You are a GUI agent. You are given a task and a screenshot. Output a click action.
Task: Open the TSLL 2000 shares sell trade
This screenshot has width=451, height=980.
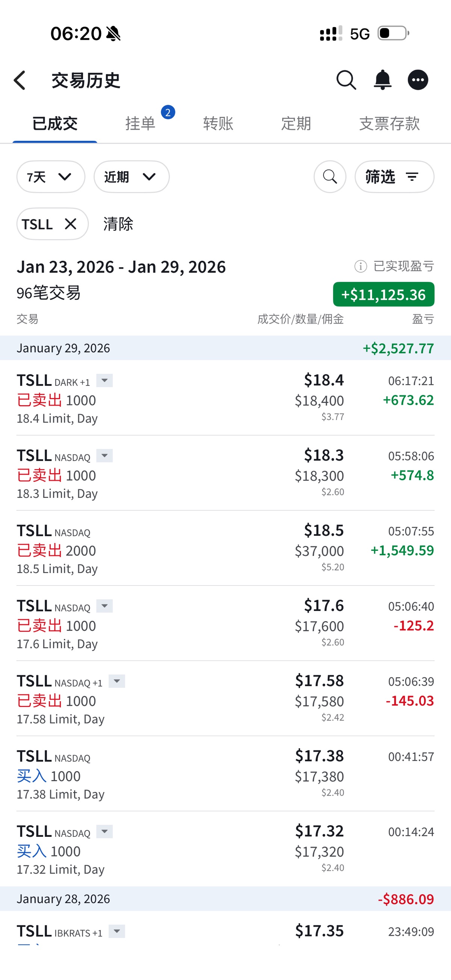point(224,548)
